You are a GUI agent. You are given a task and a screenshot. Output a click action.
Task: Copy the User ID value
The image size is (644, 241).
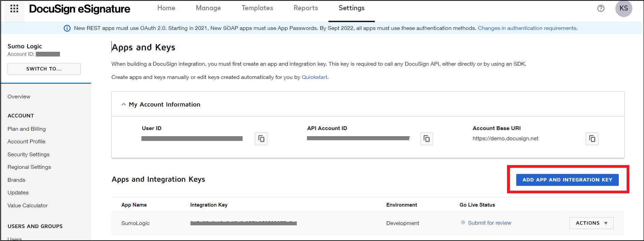(x=261, y=139)
